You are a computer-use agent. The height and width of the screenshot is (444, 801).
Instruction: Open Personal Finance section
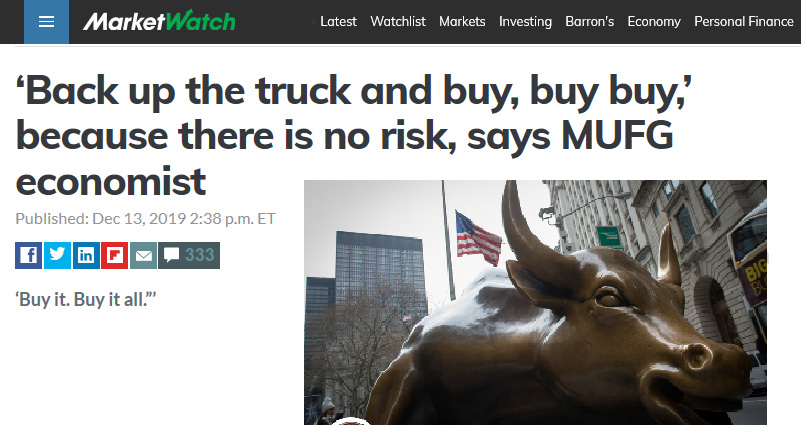[744, 21]
